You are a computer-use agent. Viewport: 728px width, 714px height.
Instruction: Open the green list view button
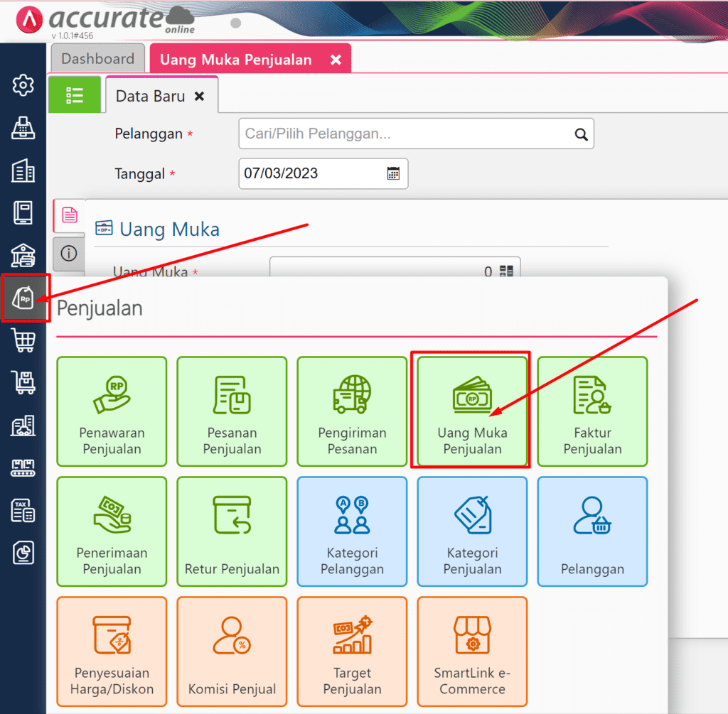click(75, 95)
